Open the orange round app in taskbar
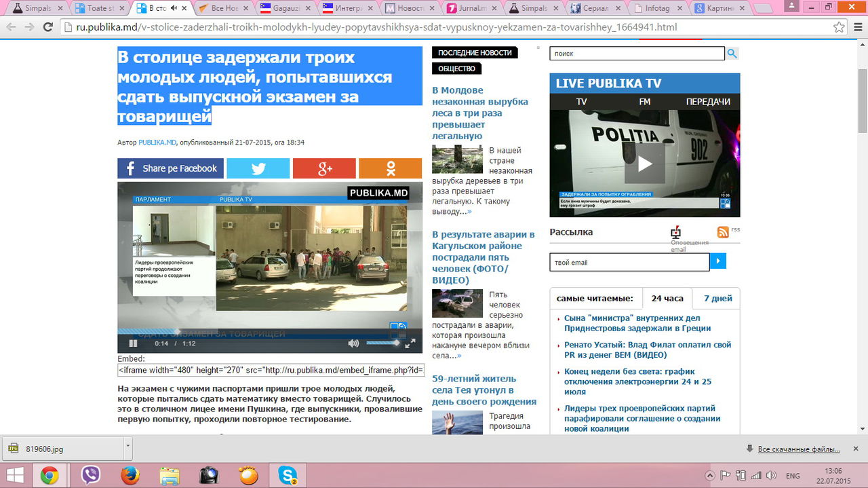 click(x=248, y=474)
